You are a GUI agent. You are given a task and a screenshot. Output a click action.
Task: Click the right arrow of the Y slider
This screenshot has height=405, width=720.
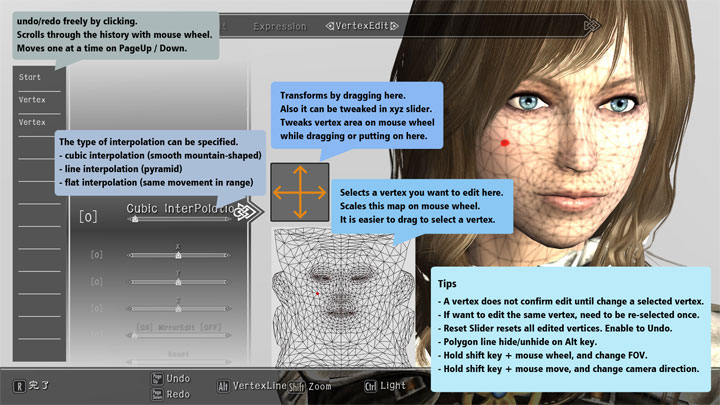coord(228,282)
